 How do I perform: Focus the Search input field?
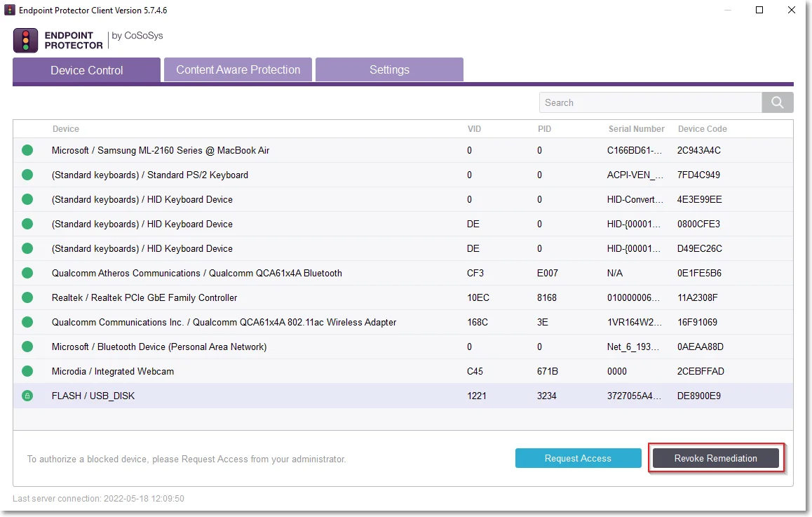pyautogui.click(x=651, y=102)
